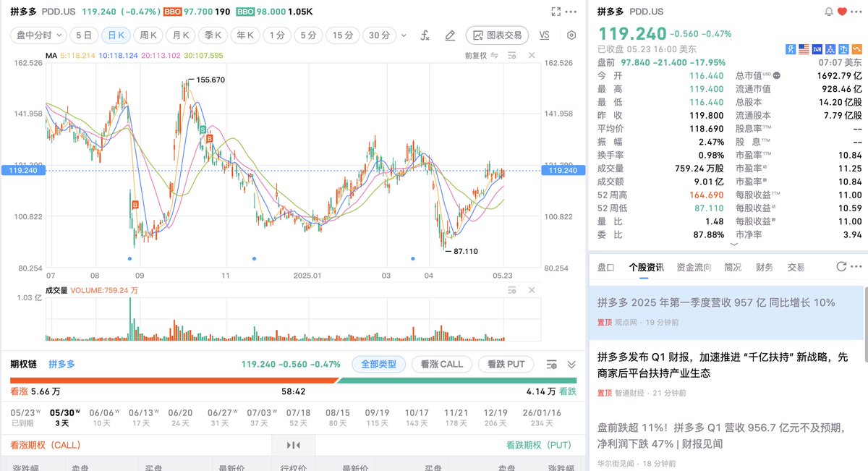This screenshot has width=868, height=471.
Task: Switch chart to 5日 view
Action: (x=84, y=35)
